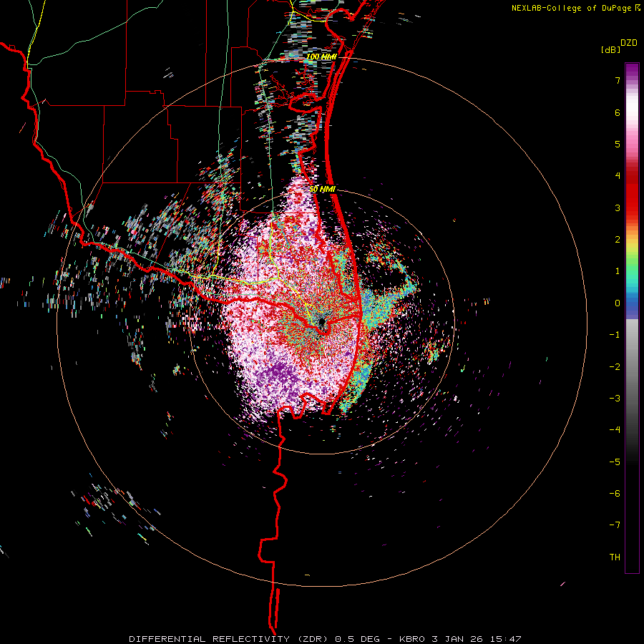This screenshot has width=644, height=644.
Task: Click the small logo mark after DuPage
Action: tap(638, 7)
